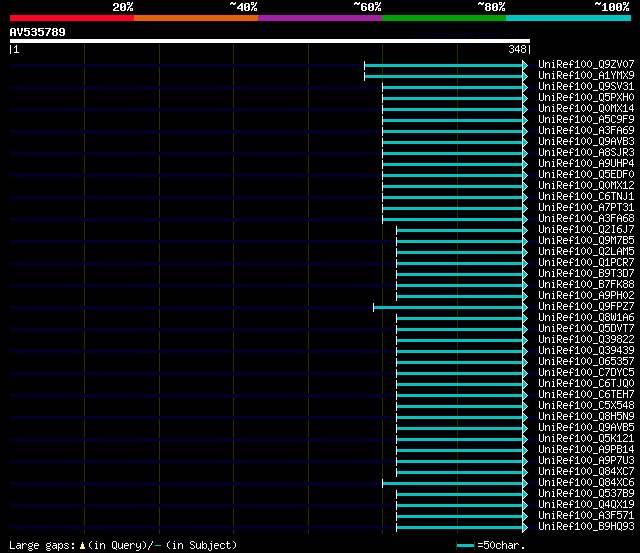This screenshot has height=553, width=640.
Task: Click the UniRef100_Q9ZV07 hit label
Action: point(586,64)
